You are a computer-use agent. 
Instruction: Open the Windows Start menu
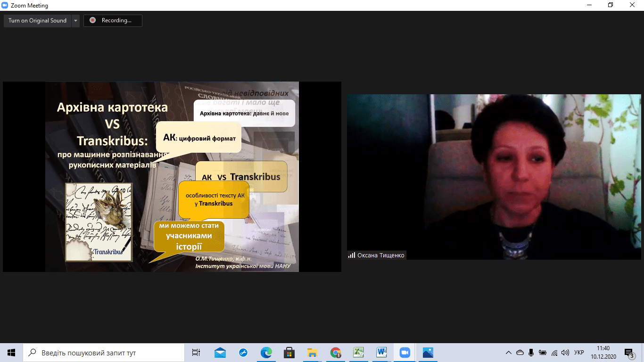point(11,353)
